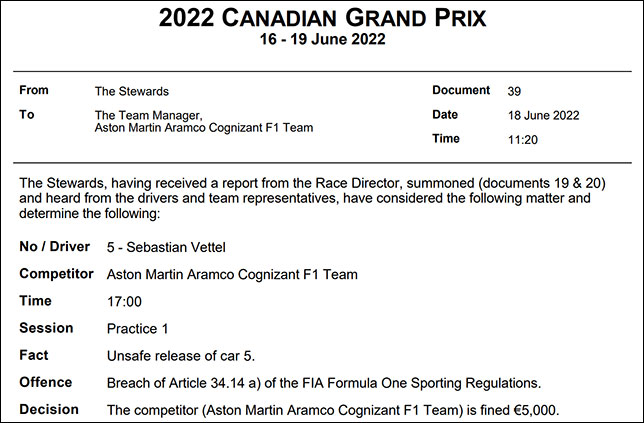644x423 pixels.
Task: Click the incident time 17:00
Action: click(x=124, y=301)
